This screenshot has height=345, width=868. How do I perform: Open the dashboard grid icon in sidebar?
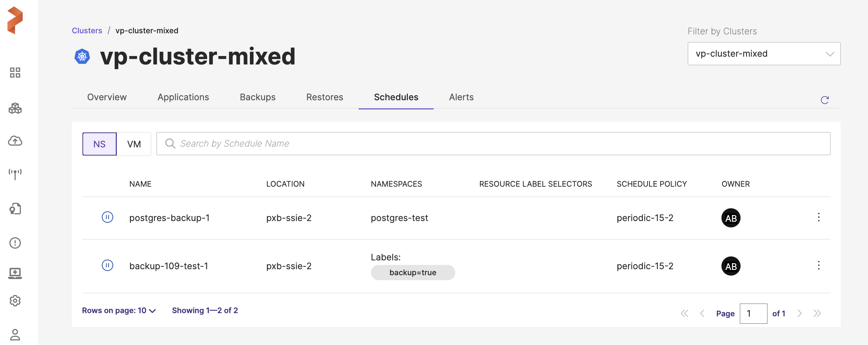click(15, 73)
